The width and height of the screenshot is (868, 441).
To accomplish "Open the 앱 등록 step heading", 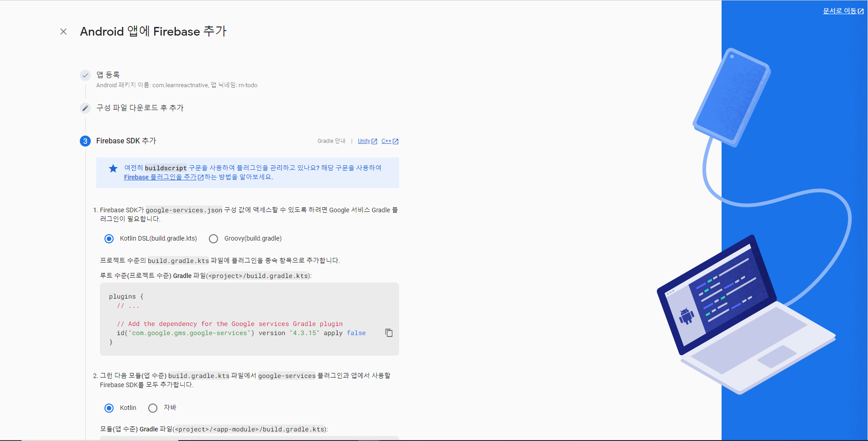I will click(x=108, y=74).
